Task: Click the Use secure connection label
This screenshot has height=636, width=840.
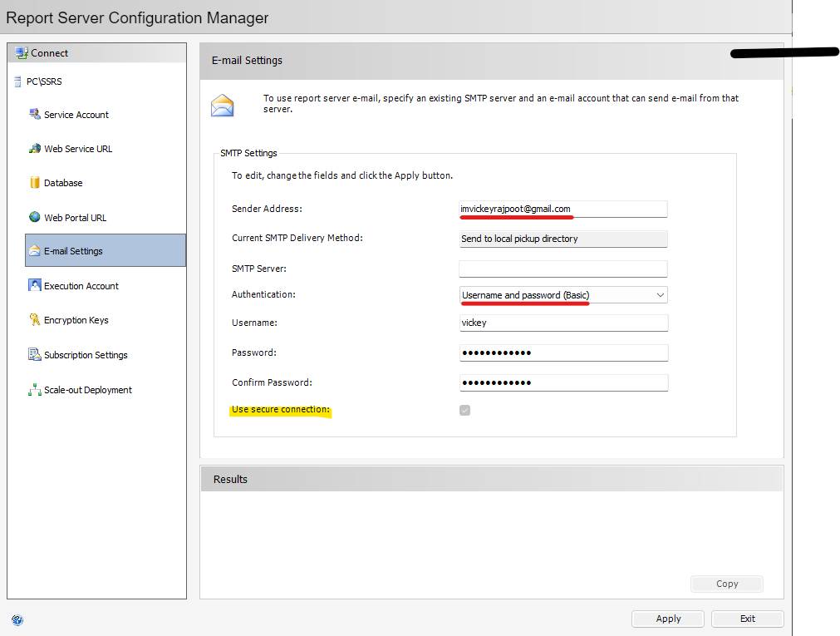Action: point(281,409)
